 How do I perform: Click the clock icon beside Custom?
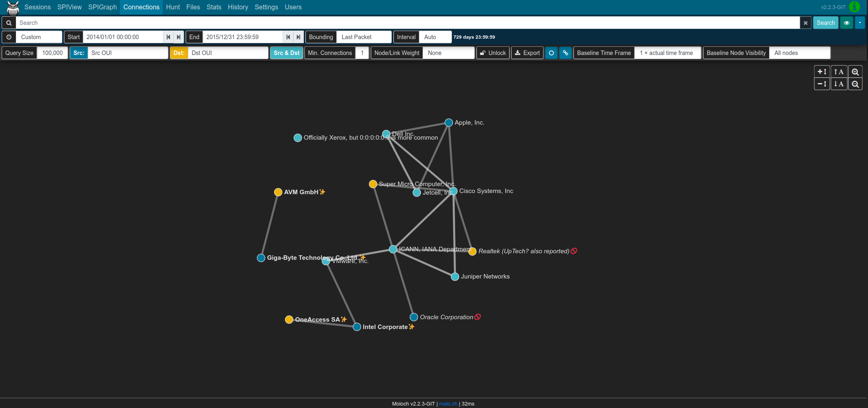coord(9,37)
